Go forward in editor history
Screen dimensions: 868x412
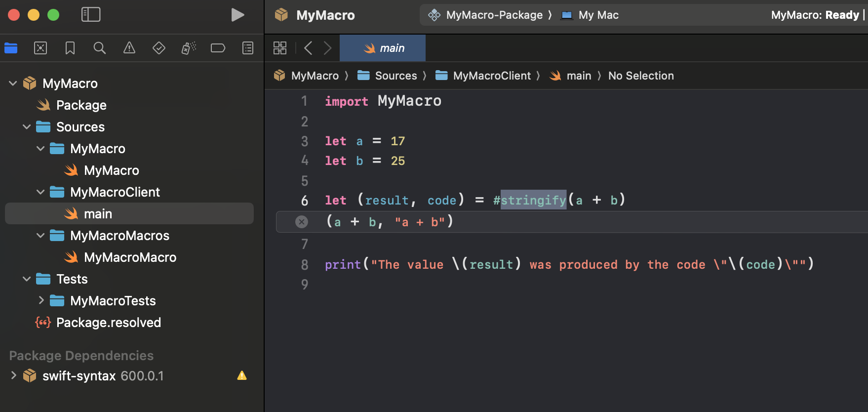[x=327, y=48]
